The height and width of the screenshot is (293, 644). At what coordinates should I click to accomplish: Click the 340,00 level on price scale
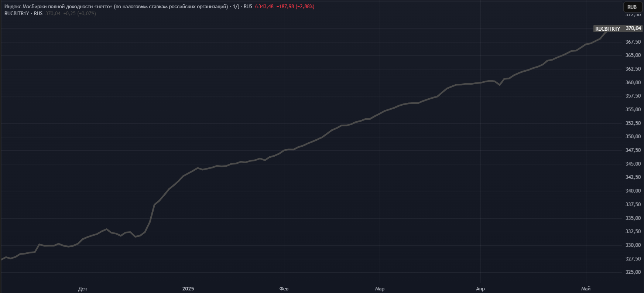(x=633, y=191)
